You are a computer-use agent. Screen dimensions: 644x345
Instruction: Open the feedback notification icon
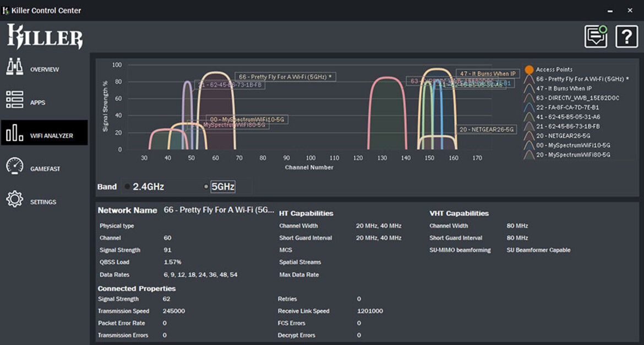point(596,36)
